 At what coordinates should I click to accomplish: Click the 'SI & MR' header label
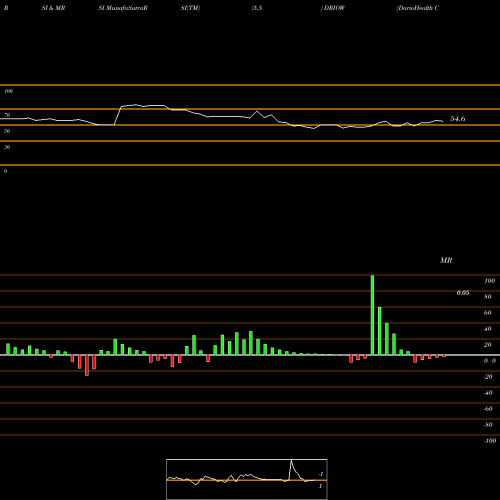pos(53,8)
